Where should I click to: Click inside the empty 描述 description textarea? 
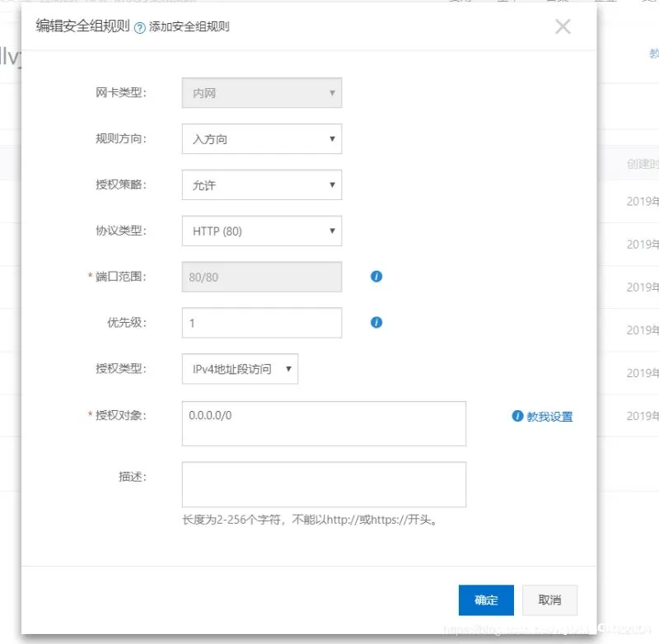point(324,484)
